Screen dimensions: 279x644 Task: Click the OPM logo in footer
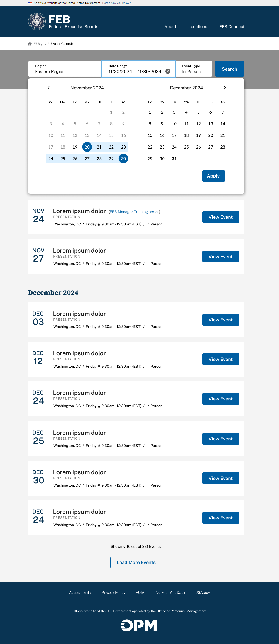coord(139,625)
